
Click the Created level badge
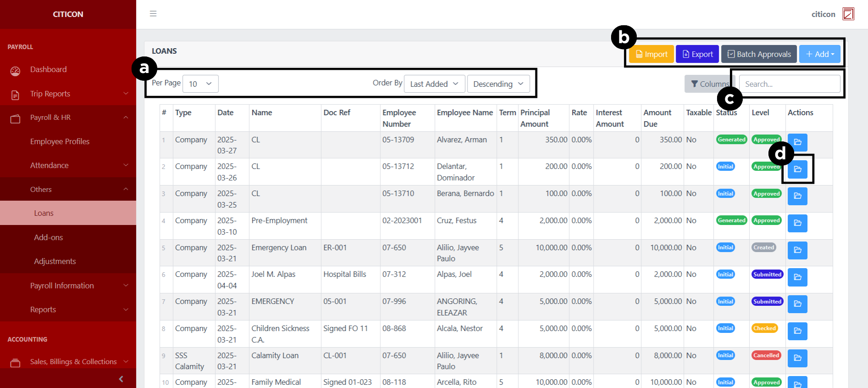[763, 247]
